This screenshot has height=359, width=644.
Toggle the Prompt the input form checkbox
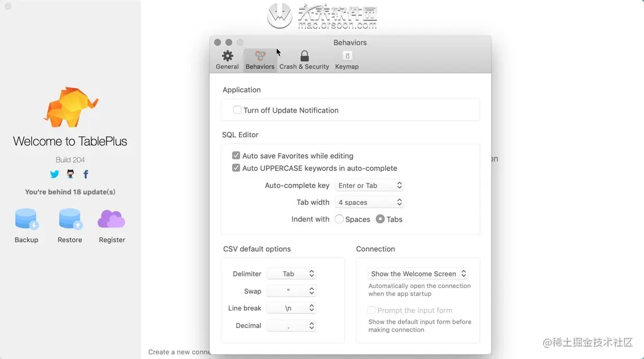tap(371, 310)
